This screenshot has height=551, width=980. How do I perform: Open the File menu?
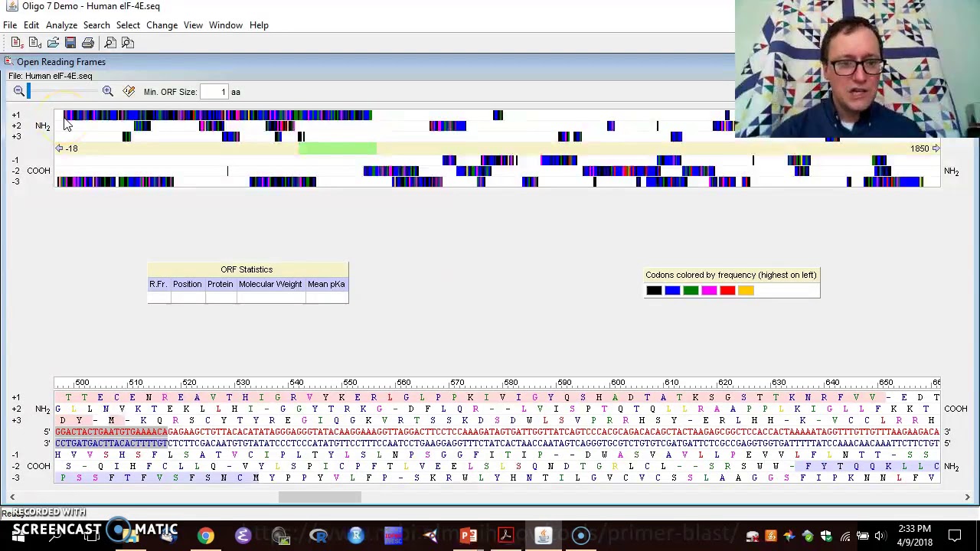[x=10, y=25]
